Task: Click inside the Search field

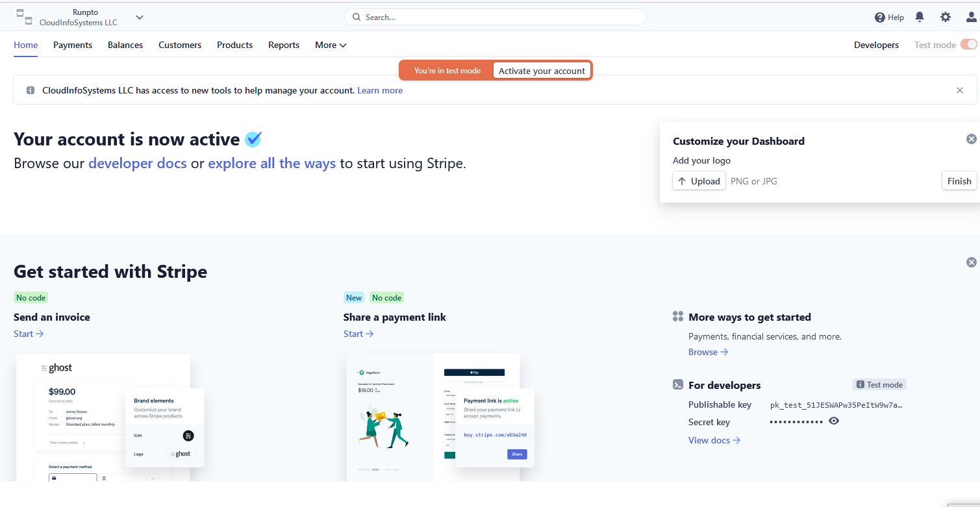Action: point(495,17)
